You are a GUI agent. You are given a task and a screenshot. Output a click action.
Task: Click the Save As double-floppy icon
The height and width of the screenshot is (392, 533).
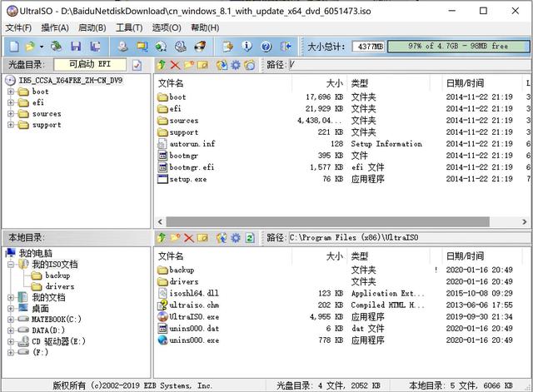95,47
